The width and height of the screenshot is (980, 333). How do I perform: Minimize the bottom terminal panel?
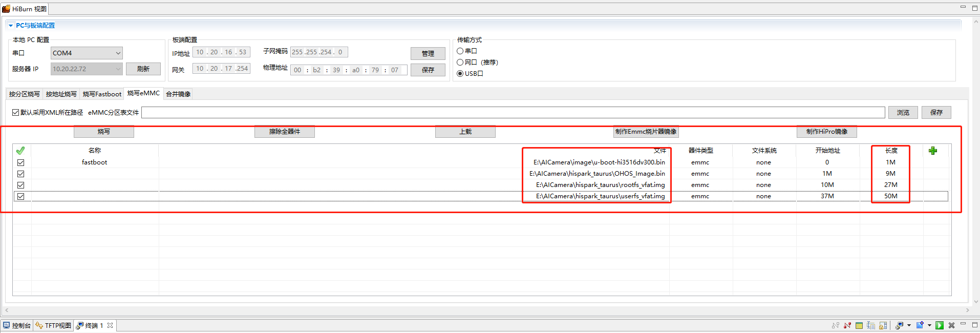coord(963,323)
